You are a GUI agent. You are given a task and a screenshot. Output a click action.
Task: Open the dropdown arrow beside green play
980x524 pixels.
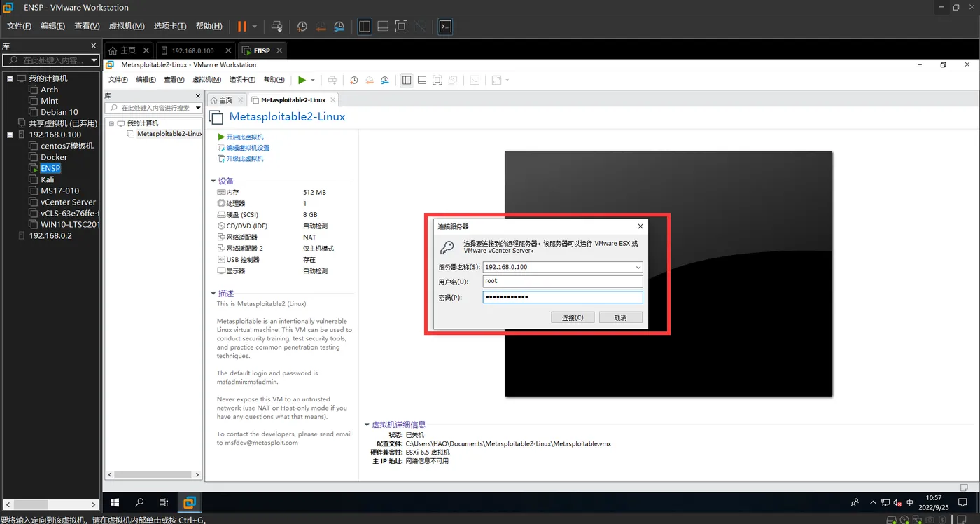[313, 80]
